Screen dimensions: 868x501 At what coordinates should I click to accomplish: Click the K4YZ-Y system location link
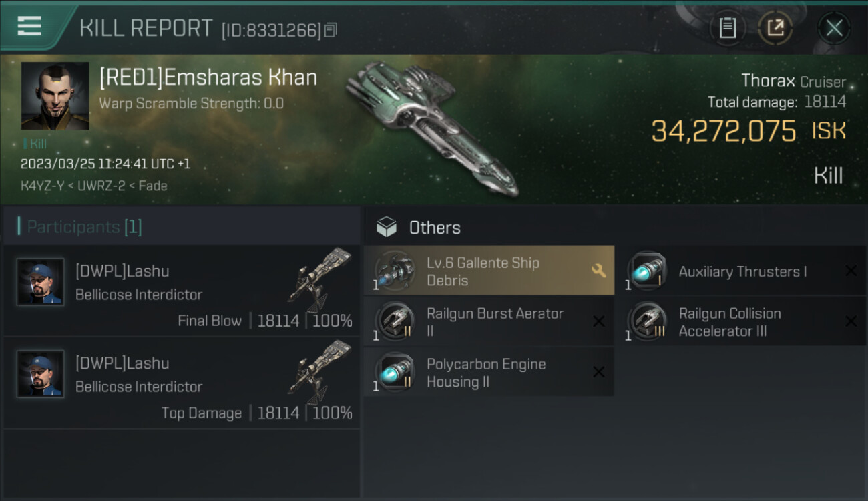[x=42, y=186]
